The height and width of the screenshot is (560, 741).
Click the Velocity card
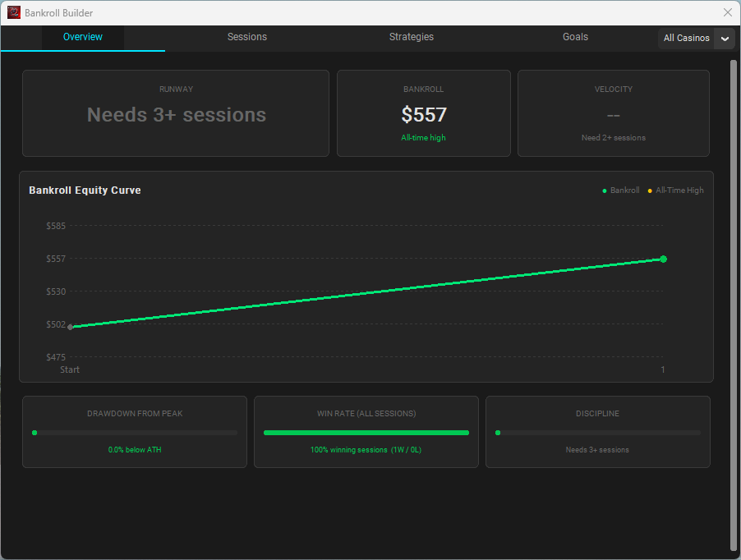point(613,113)
